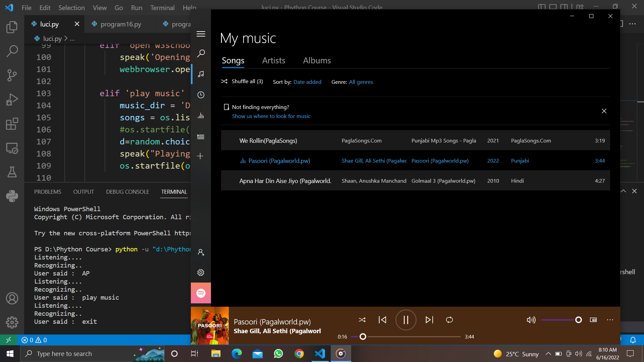Open search in Groove Music sidebar
The height and width of the screenshot is (362, 644).
click(201, 53)
